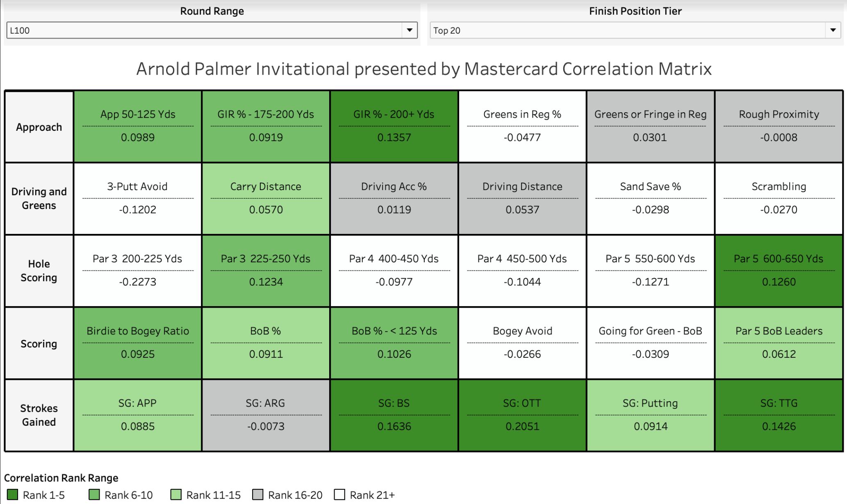847x504 pixels.
Task: Click the Rank 16-20 gray legend swatch
Action: coord(258,495)
